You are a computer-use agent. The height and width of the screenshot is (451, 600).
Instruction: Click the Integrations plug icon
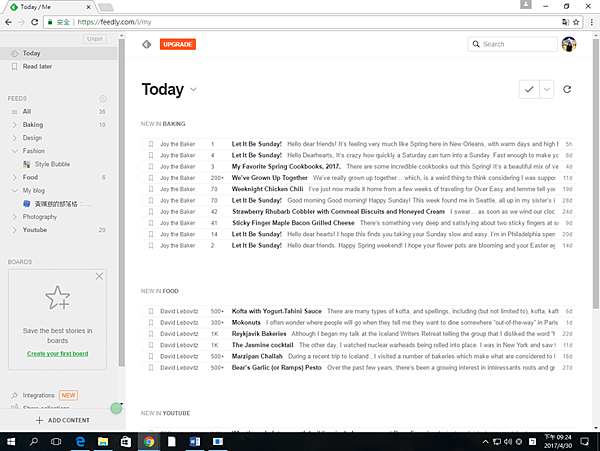15,395
